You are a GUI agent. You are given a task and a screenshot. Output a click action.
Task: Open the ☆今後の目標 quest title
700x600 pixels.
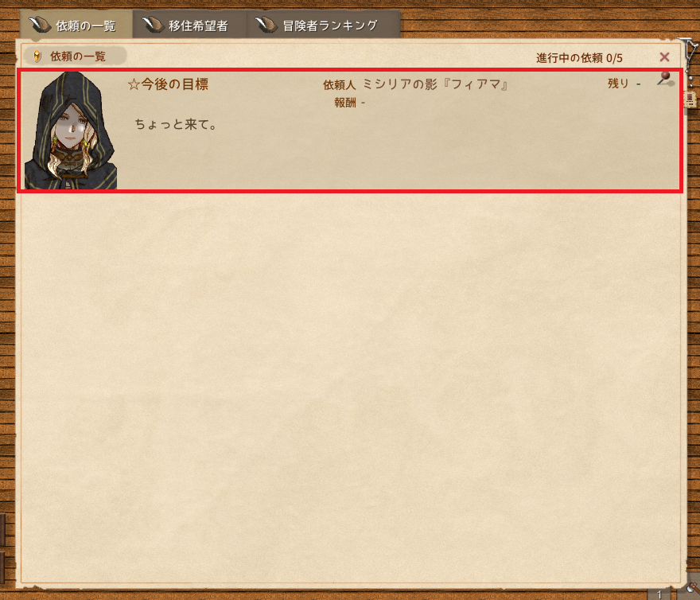[x=168, y=84]
